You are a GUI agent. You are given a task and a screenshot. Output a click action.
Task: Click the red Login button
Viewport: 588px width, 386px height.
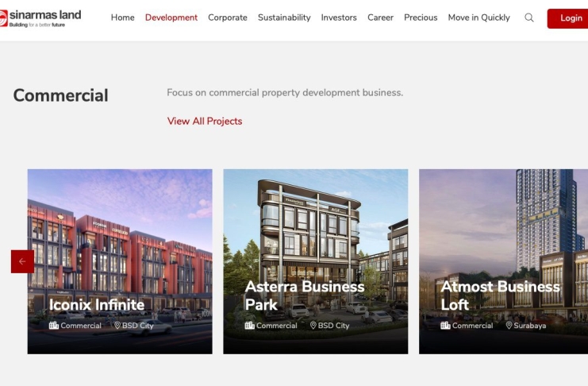[x=567, y=18]
